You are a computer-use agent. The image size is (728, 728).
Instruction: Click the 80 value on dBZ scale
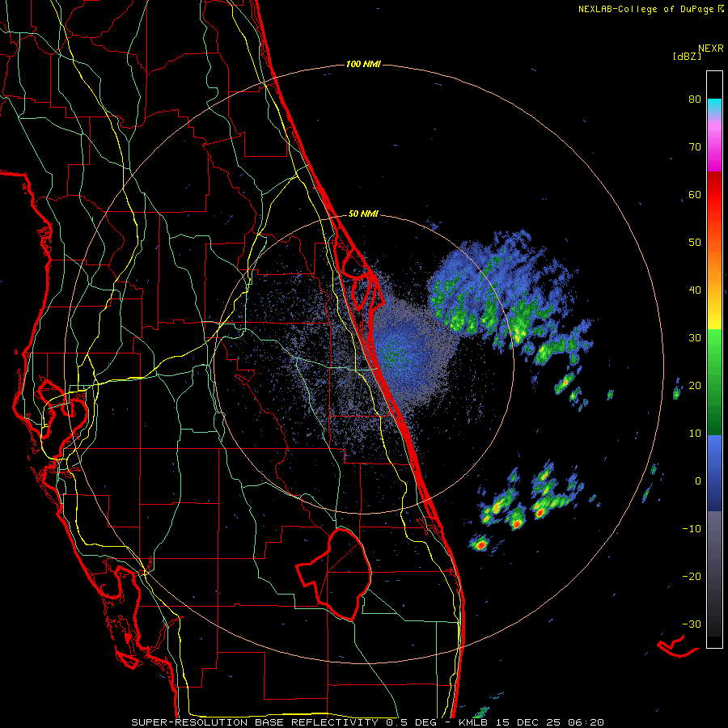[695, 99]
